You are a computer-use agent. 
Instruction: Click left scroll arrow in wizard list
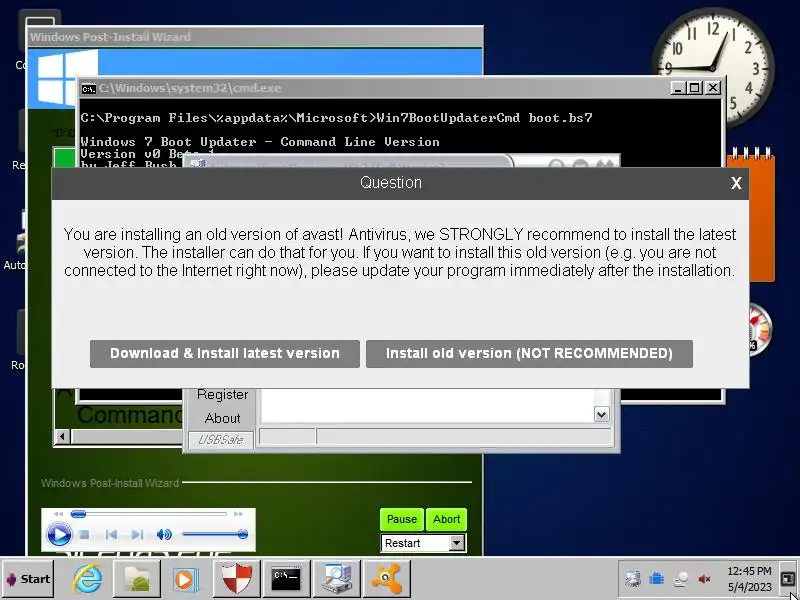[62, 436]
